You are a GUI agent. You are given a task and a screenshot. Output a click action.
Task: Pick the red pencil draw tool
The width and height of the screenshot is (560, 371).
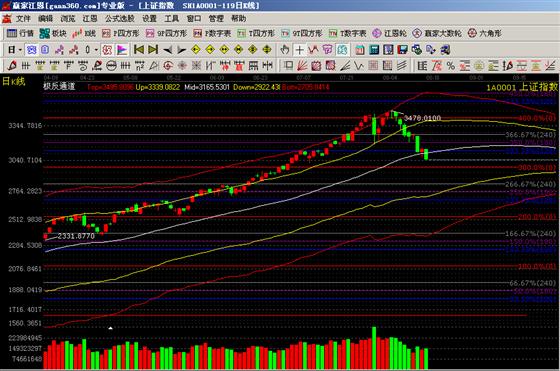(x=11, y=66)
